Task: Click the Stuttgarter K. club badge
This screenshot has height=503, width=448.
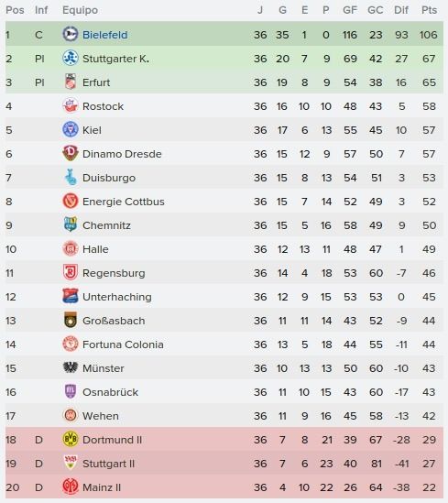Action: tap(71, 59)
